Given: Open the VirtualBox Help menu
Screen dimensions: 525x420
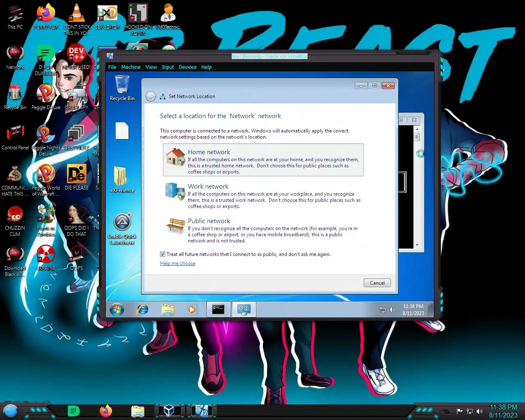Looking at the screenshot, I should pos(206,67).
